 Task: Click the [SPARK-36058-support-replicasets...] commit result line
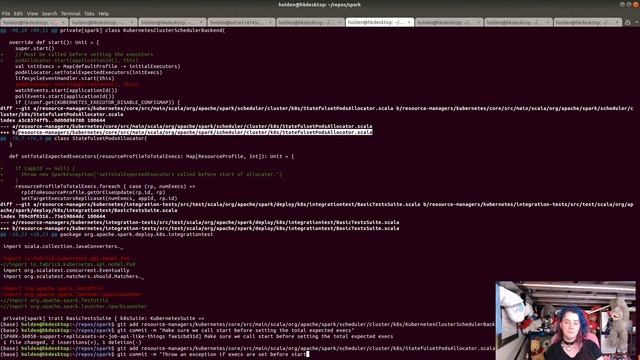click(x=197, y=336)
